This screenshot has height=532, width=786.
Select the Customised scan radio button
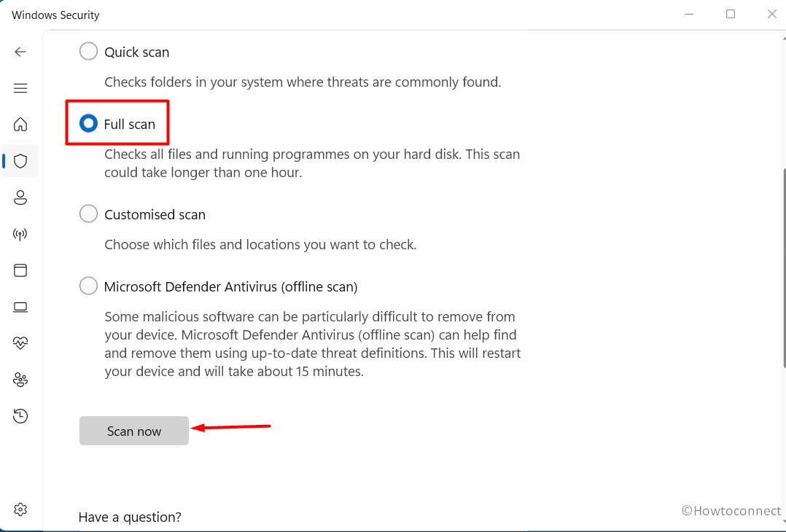(88, 214)
